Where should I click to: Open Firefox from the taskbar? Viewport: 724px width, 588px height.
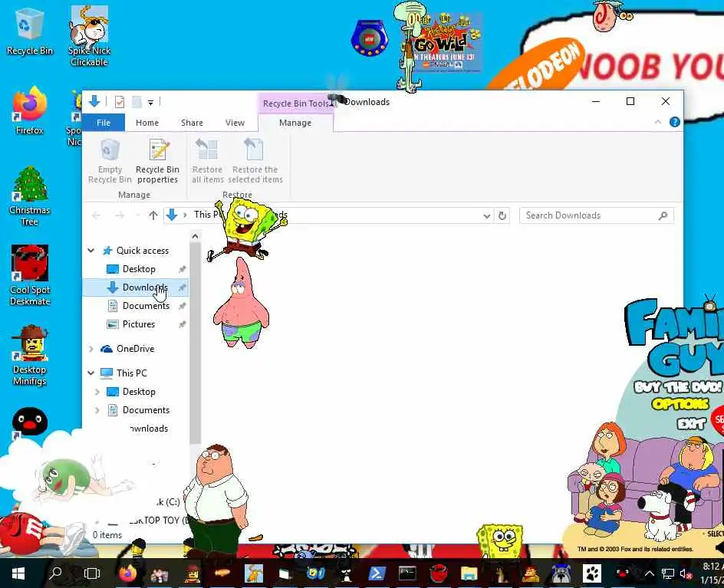click(x=128, y=573)
